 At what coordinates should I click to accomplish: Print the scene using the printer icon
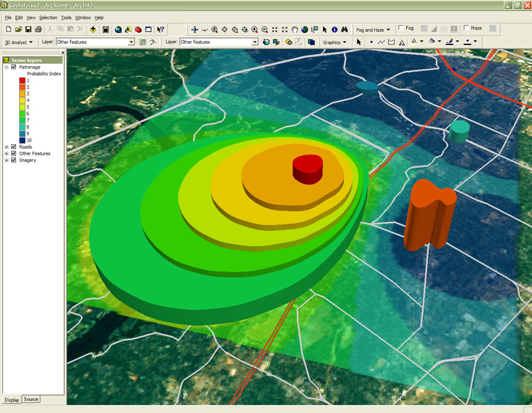click(x=38, y=30)
